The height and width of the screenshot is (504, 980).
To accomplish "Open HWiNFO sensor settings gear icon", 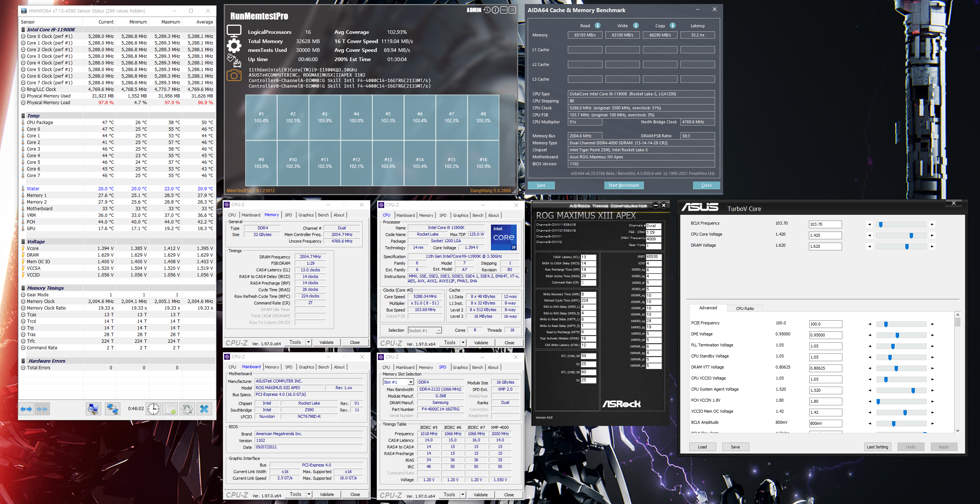I will click(x=187, y=409).
